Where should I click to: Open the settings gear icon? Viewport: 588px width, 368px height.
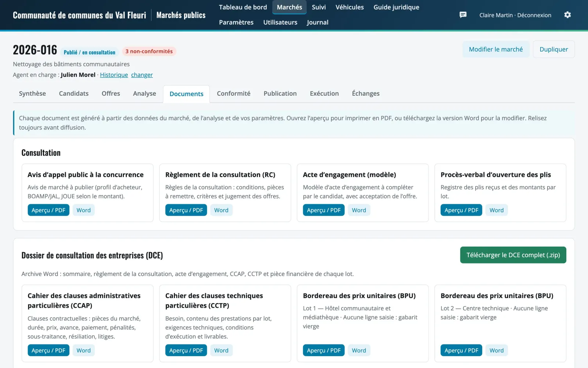(x=567, y=15)
